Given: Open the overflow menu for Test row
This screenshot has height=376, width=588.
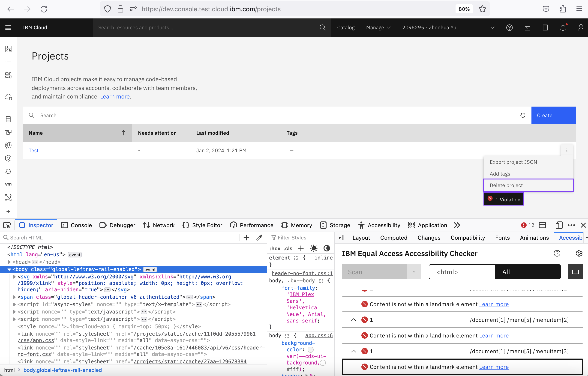Looking at the screenshot, I should click(x=567, y=150).
